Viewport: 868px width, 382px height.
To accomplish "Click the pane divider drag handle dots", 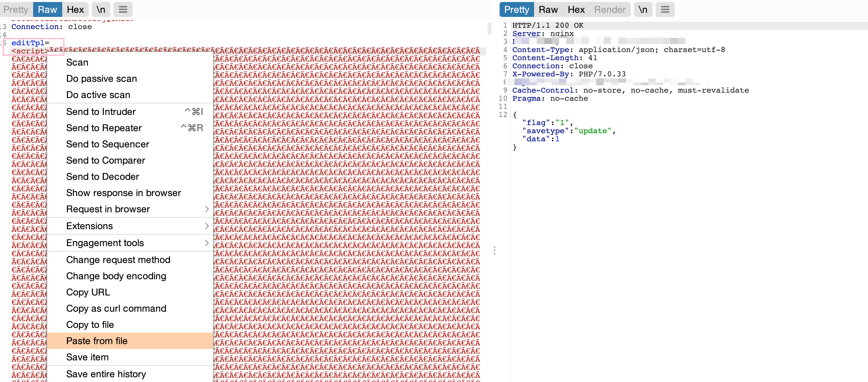I will click(x=494, y=250).
